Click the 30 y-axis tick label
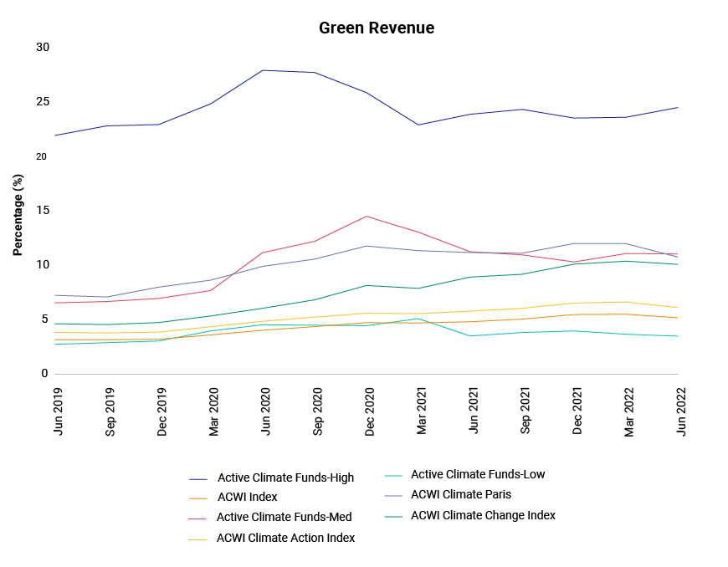The height and width of the screenshot is (567, 728). coord(43,48)
